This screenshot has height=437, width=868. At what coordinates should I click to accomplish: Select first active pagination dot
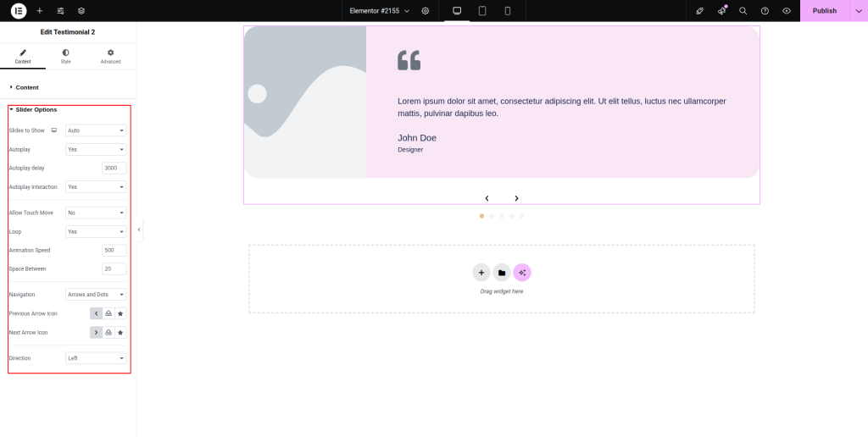coord(481,216)
